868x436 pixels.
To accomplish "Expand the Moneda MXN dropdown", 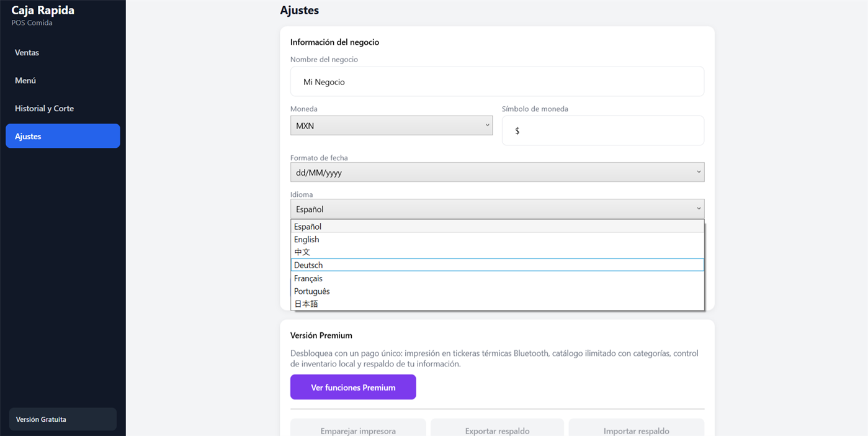I will coord(391,125).
